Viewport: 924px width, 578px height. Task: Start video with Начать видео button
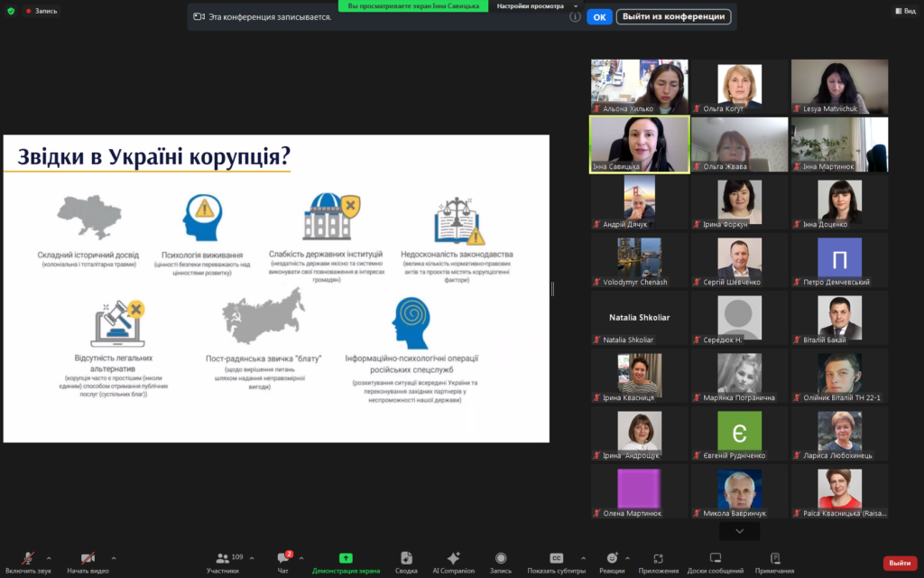(88, 559)
